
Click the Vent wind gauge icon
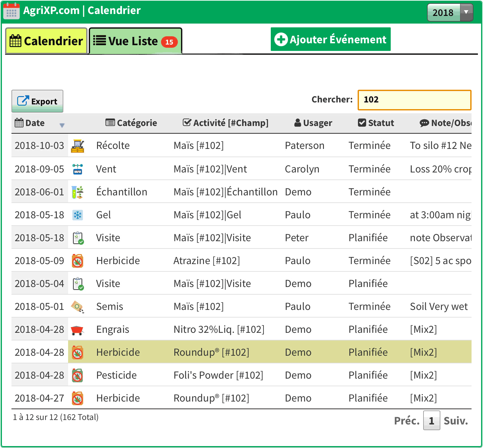pos(78,169)
